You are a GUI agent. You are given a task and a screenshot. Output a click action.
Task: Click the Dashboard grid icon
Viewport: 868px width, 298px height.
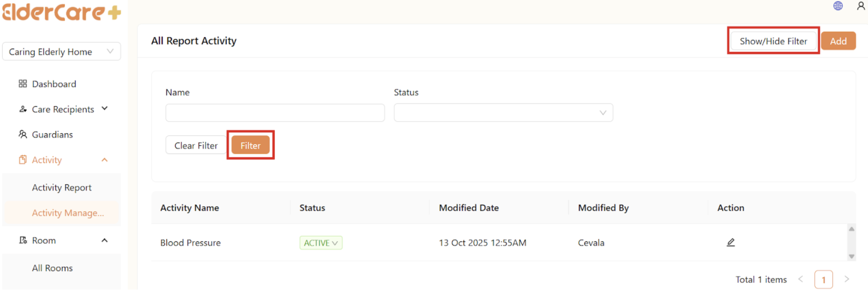coord(23,84)
